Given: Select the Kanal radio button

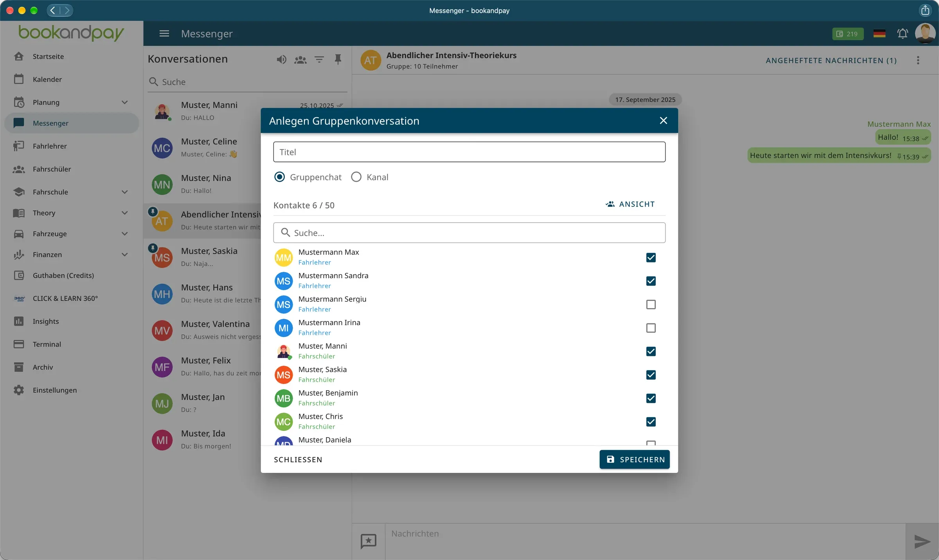Looking at the screenshot, I should [x=356, y=177].
